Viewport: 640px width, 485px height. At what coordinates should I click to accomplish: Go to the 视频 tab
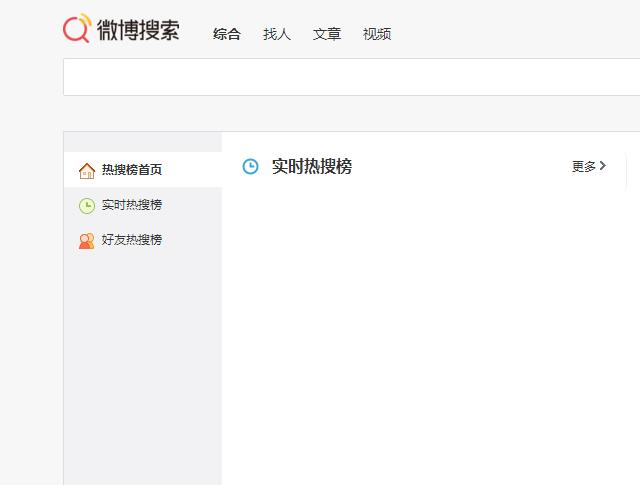click(377, 34)
